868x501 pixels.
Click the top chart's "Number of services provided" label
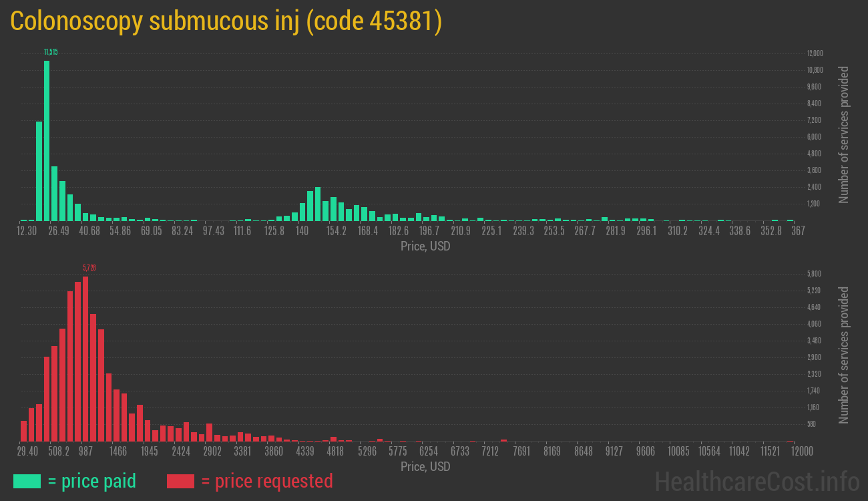pyautogui.click(x=844, y=134)
